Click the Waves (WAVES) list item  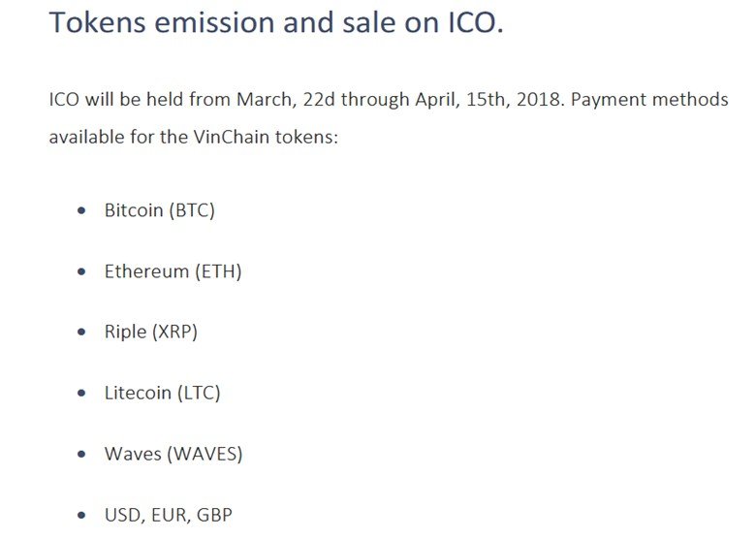(173, 454)
